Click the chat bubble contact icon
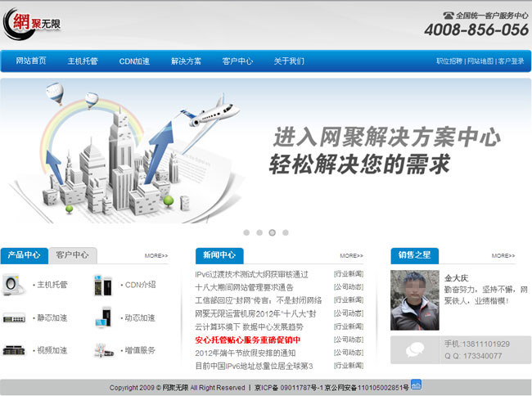This screenshot has width=532, height=396. tap(417, 350)
